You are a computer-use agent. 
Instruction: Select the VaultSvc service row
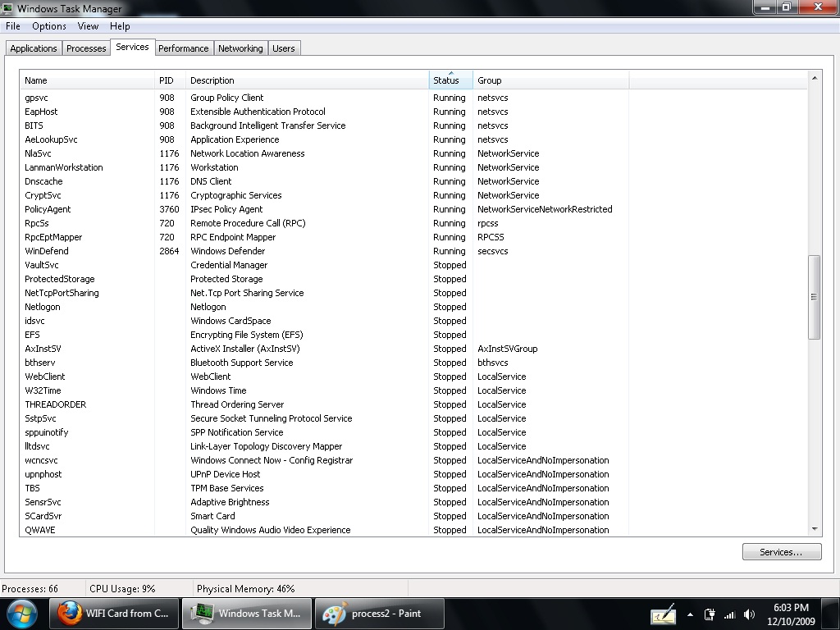(x=413, y=265)
